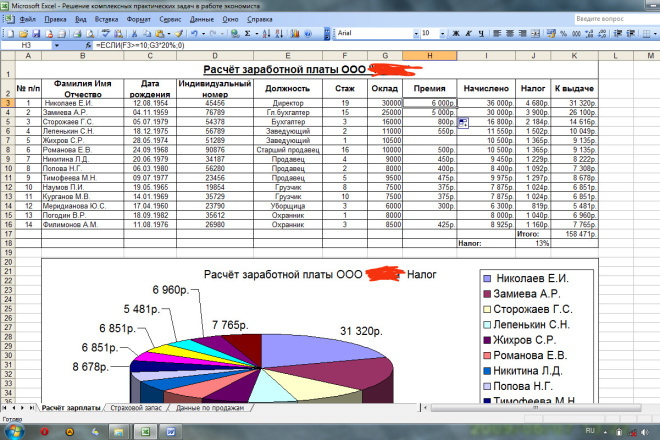This screenshot has width=660, height=440.
Task: Insert AutoSum with the sigma icon
Action: click(x=248, y=34)
